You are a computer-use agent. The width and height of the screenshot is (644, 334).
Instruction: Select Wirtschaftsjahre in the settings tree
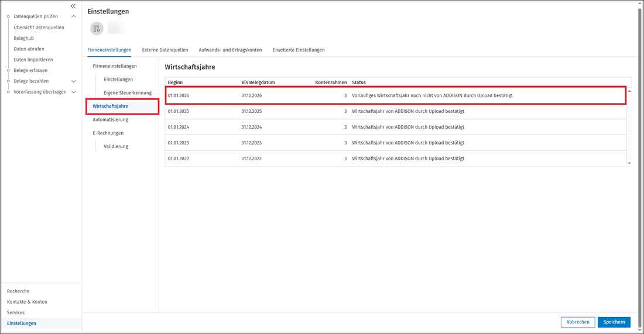[x=111, y=106]
